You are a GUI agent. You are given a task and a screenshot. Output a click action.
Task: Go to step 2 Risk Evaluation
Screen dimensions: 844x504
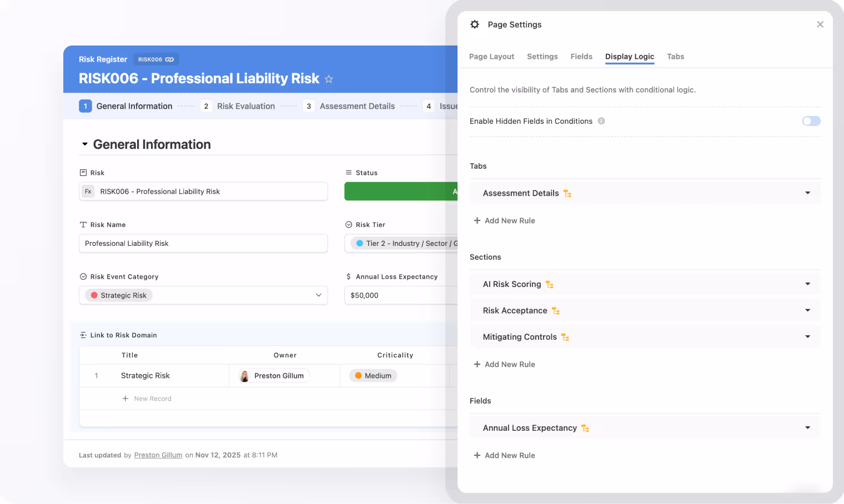(238, 106)
